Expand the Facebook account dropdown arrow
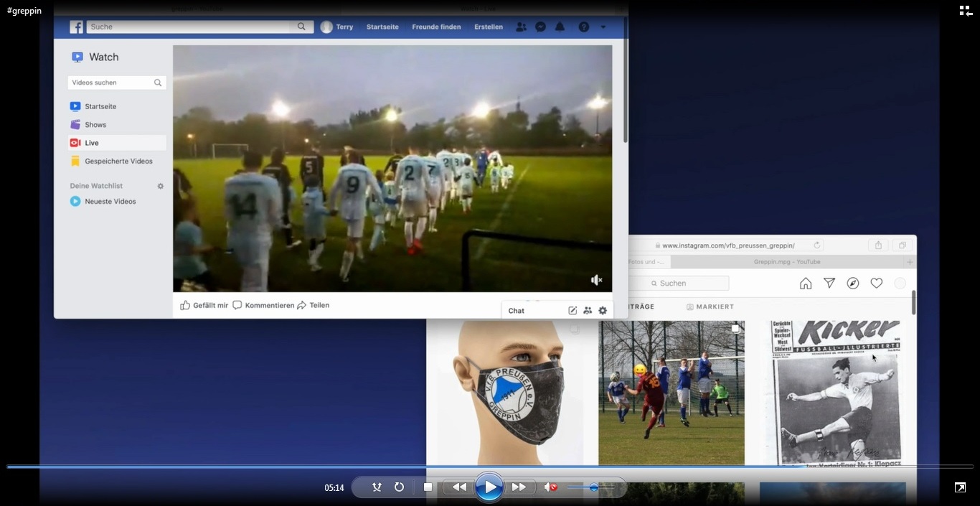Screen dimensions: 980x506 603,27
